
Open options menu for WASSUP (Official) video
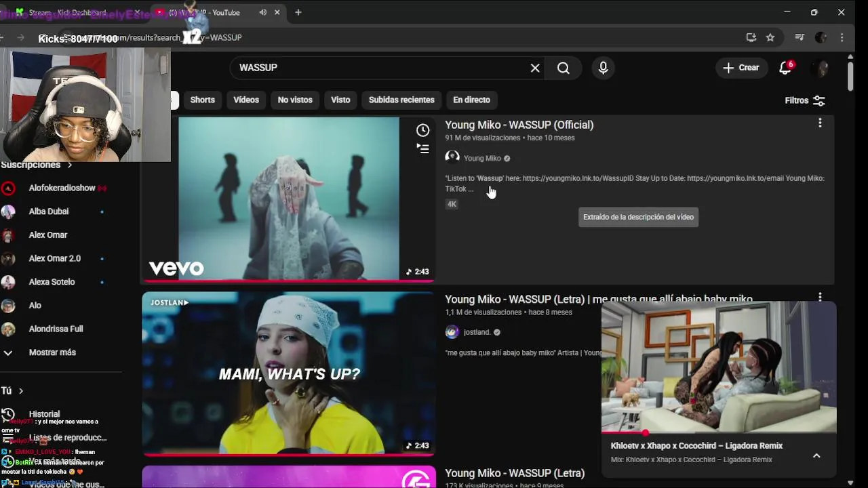click(x=820, y=123)
